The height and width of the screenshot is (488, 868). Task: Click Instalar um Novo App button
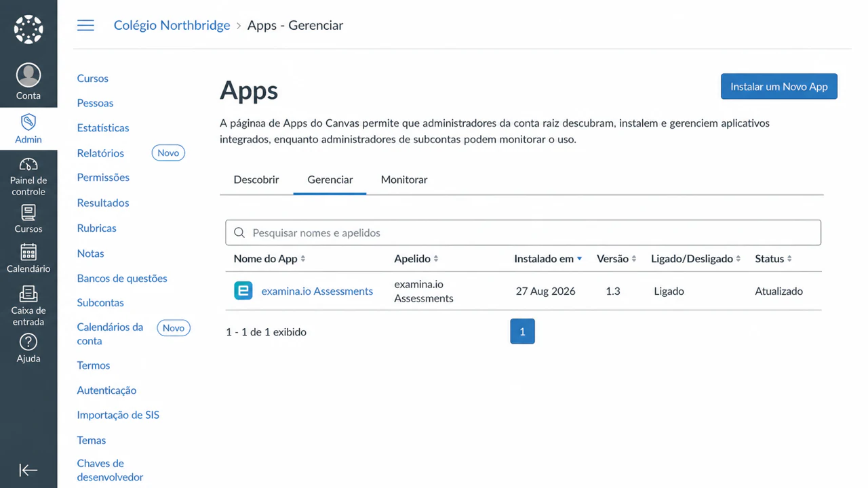coord(779,87)
